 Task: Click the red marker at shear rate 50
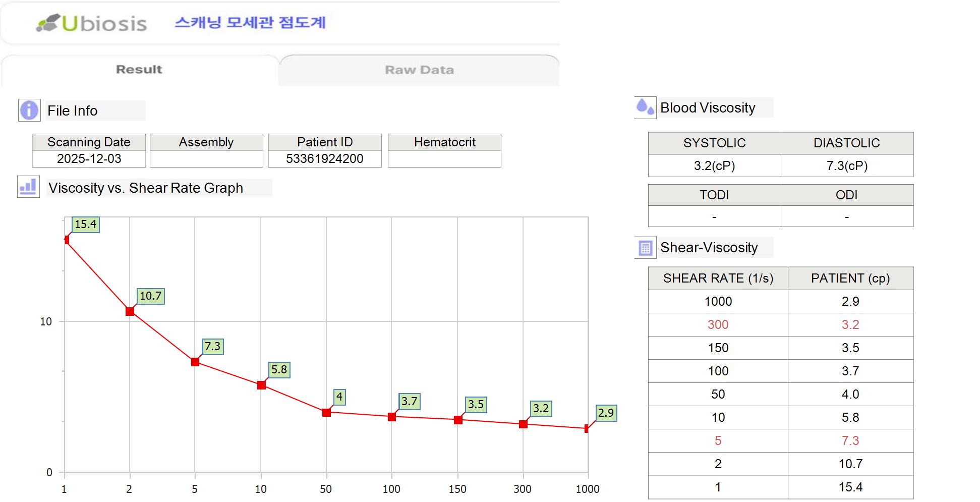[326, 413]
